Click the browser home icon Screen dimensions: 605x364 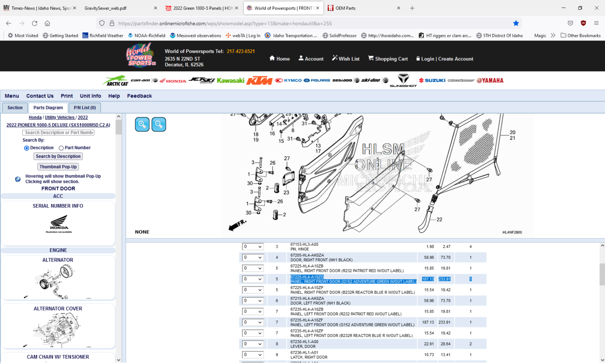(x=47, y=23)
